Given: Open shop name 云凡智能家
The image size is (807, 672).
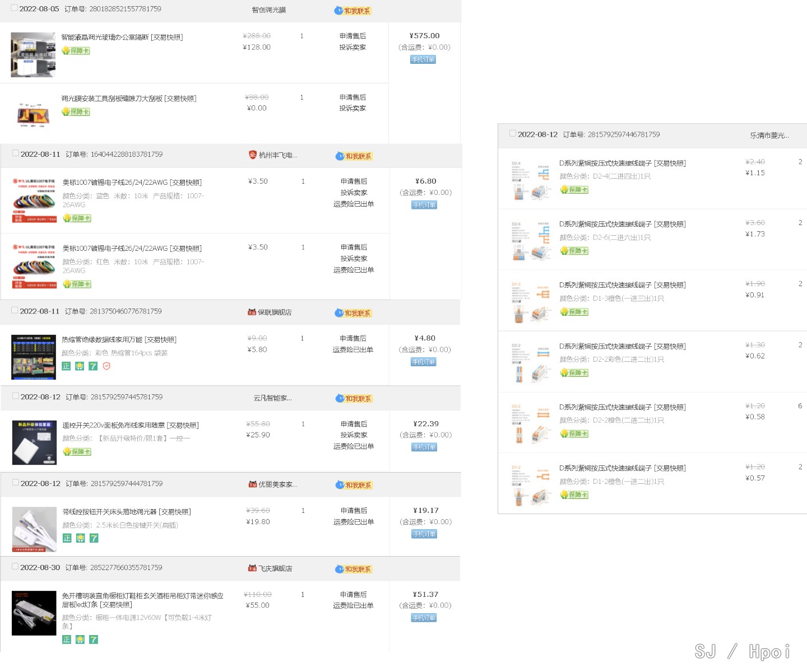Looking at the screenshot, I should point(272,398).
